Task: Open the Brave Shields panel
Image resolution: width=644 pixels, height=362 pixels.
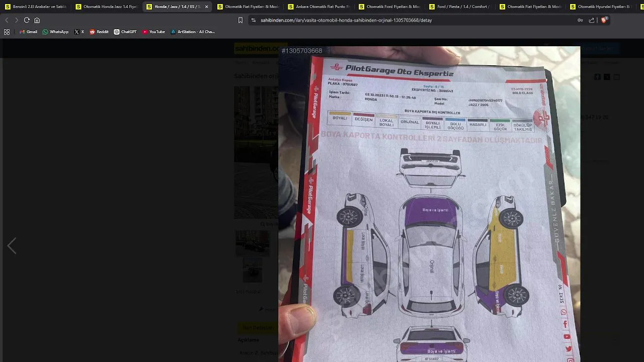Action: (604, 20)
